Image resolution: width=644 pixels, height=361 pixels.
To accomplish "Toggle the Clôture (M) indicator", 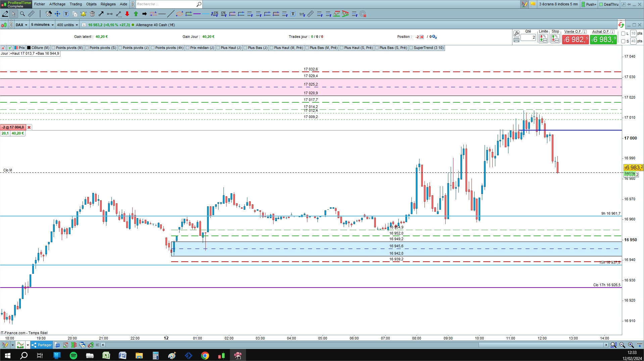I will pyautogui.click(x=38, y=48).
